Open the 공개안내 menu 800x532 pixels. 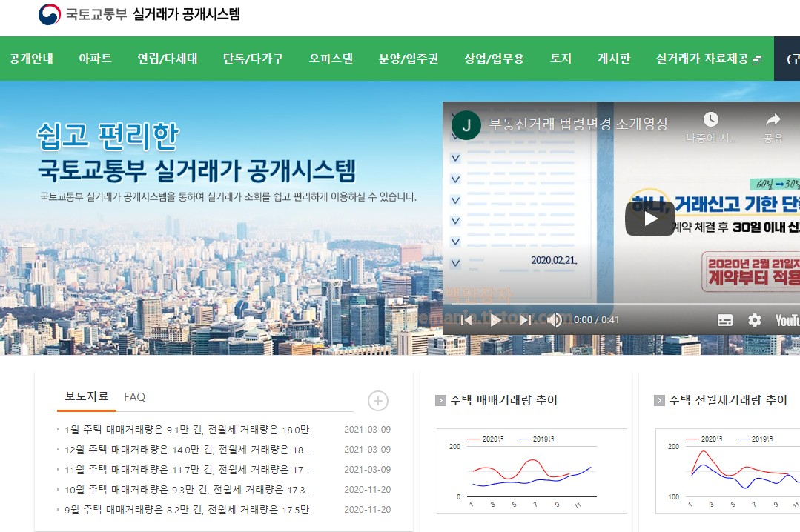pyautogui.click(x=31, y=59)
